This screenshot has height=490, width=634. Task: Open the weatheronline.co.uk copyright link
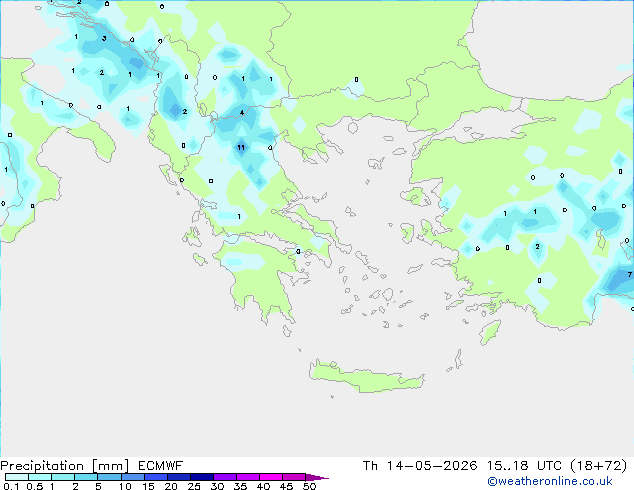point(550,481)
